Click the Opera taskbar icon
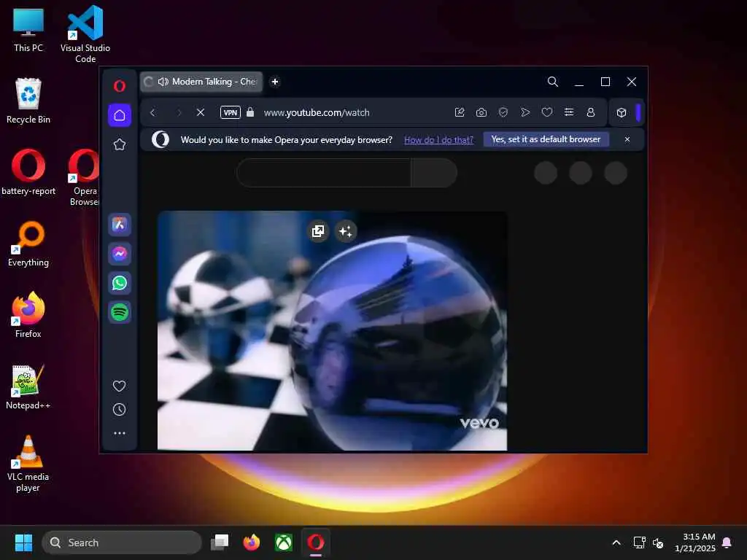 315,542
